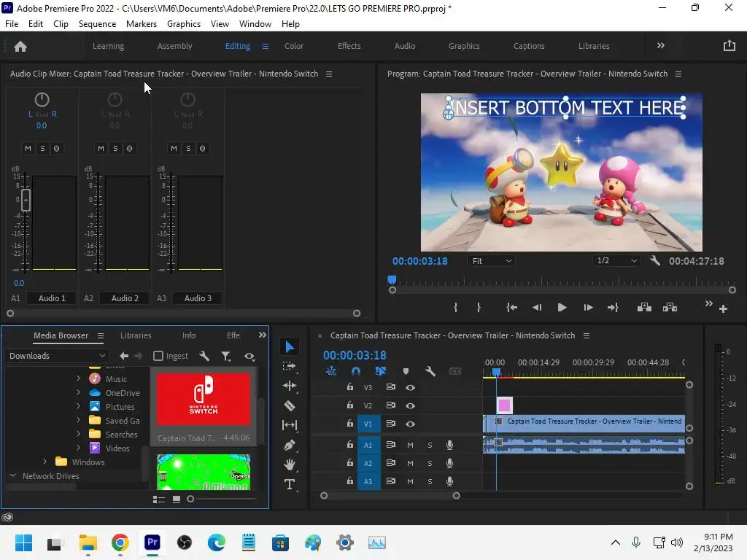Expand the Videos folder in tree
This screenshot has height=560, width=747.
pos(79,448)
